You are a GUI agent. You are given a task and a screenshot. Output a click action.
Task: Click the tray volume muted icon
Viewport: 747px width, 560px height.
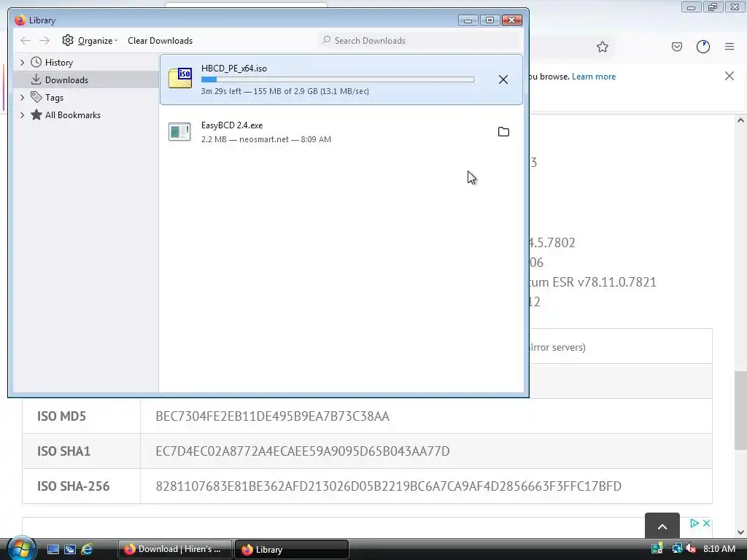point(692,548)
